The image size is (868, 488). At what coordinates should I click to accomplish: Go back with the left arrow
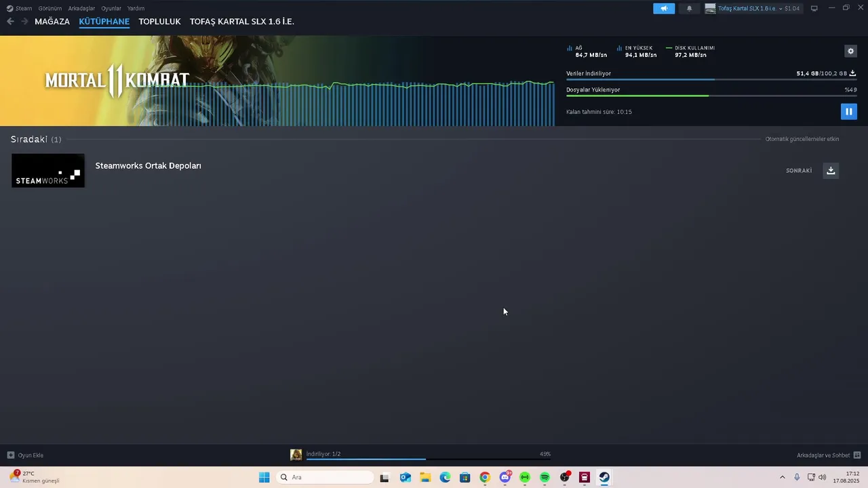tap(10, 21)
